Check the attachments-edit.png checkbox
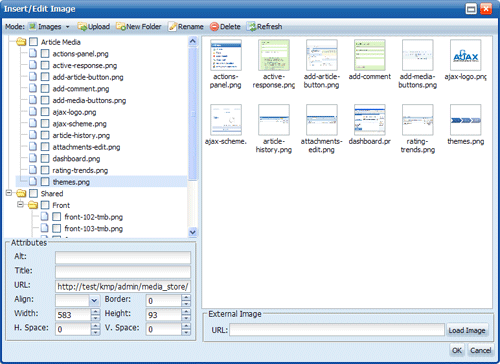 [x=45, y=147]
